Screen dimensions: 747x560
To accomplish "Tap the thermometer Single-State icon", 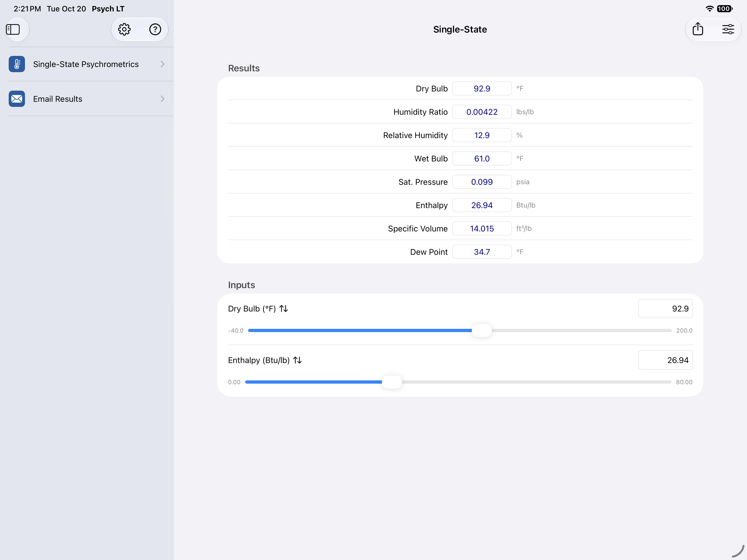I will tap(17, 64).
